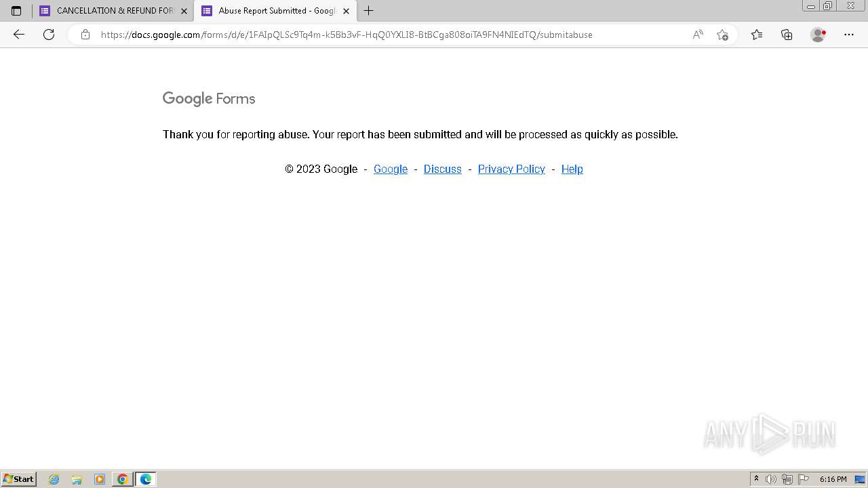Select the Abuse Report Submitted tab
The width and height of the screenshot is (868, 488).
click(275, 11)
